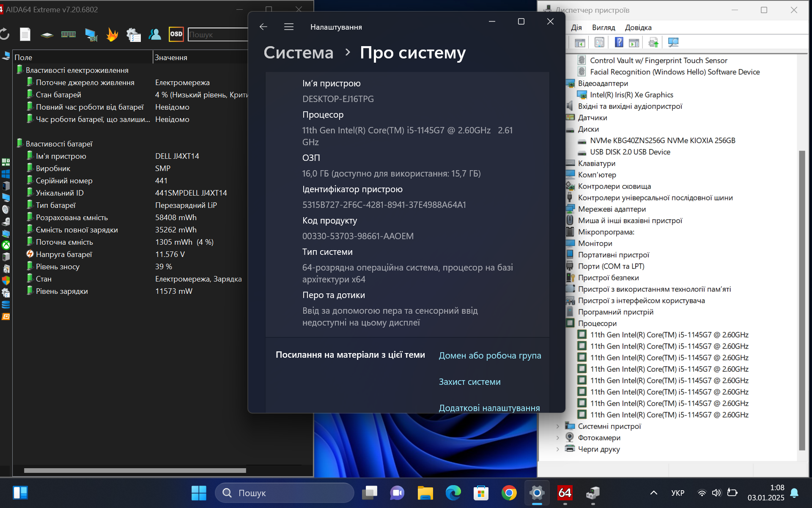812x508 pixels.
Task: Click the help question-mark icon in Device Manager toolbar
Action: [x=619, y=42]
